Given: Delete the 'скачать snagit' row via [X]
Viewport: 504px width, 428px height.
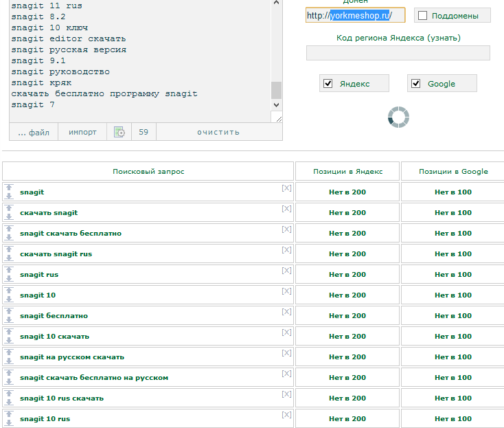Looking at the screenshot, I should [286, 209].
